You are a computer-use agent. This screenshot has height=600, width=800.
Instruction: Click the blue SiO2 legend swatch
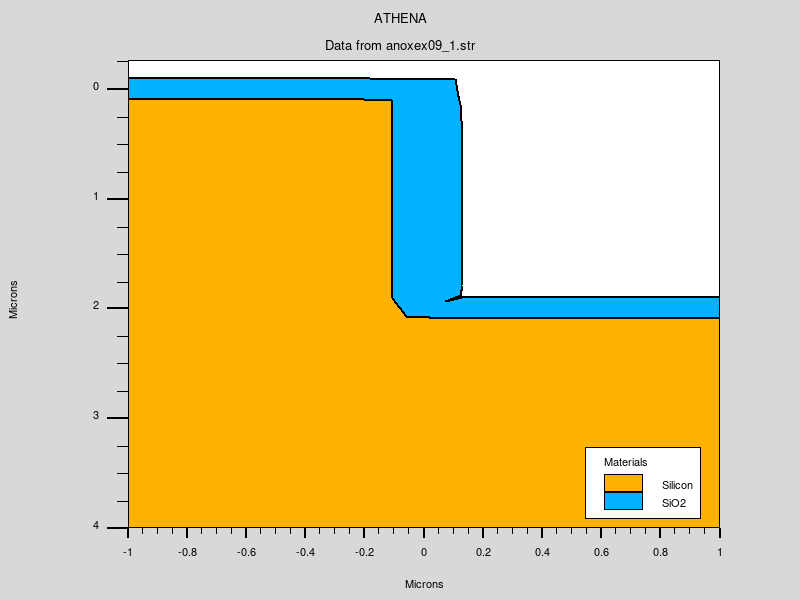(x=623, y=501)
